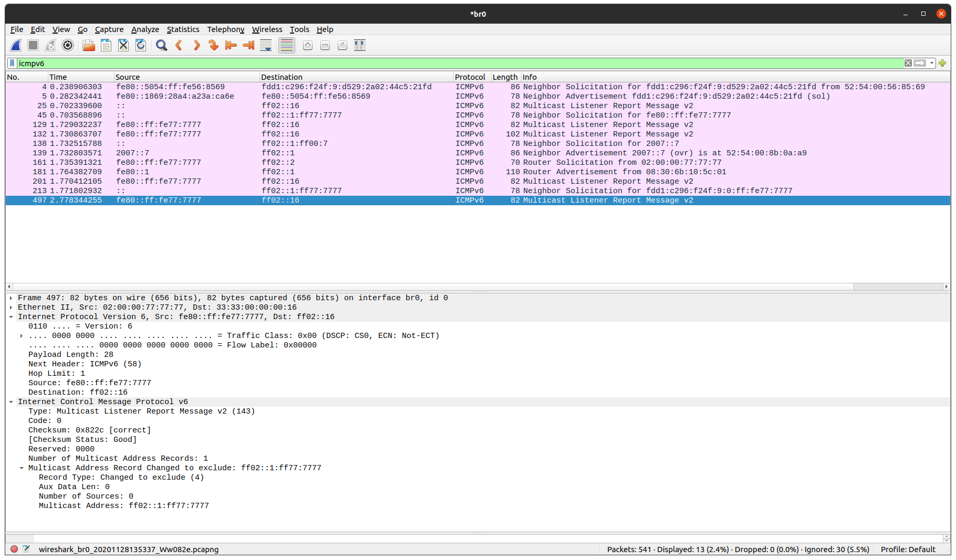This screenshot has width=956, height=560.
Task: Expand the Ethernet II frame details
Action: (x=11, y=307)
